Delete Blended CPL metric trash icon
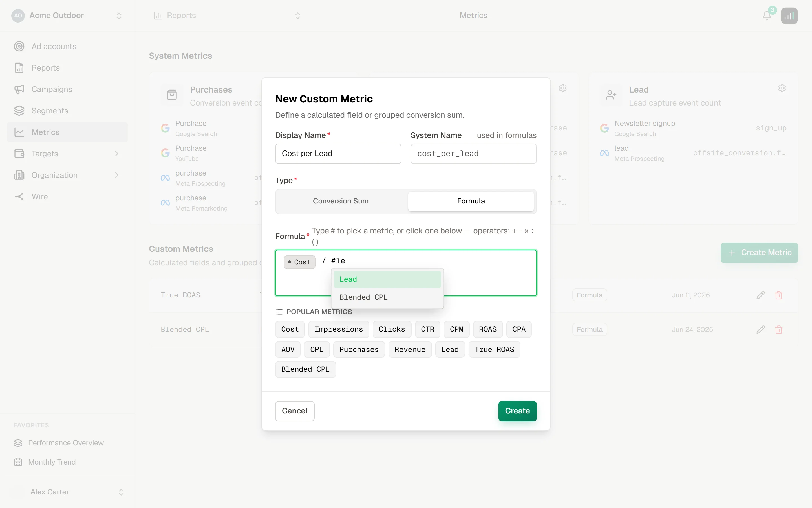 point(779,330)
